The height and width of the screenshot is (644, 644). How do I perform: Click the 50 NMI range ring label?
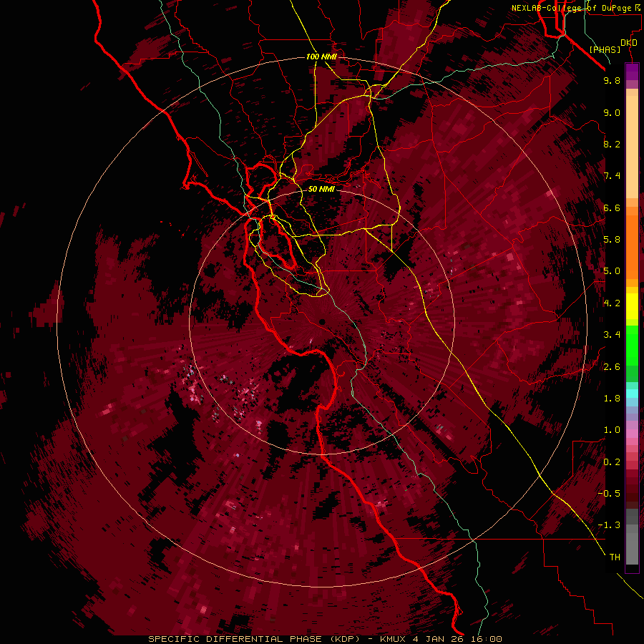(x=321, y=189)
